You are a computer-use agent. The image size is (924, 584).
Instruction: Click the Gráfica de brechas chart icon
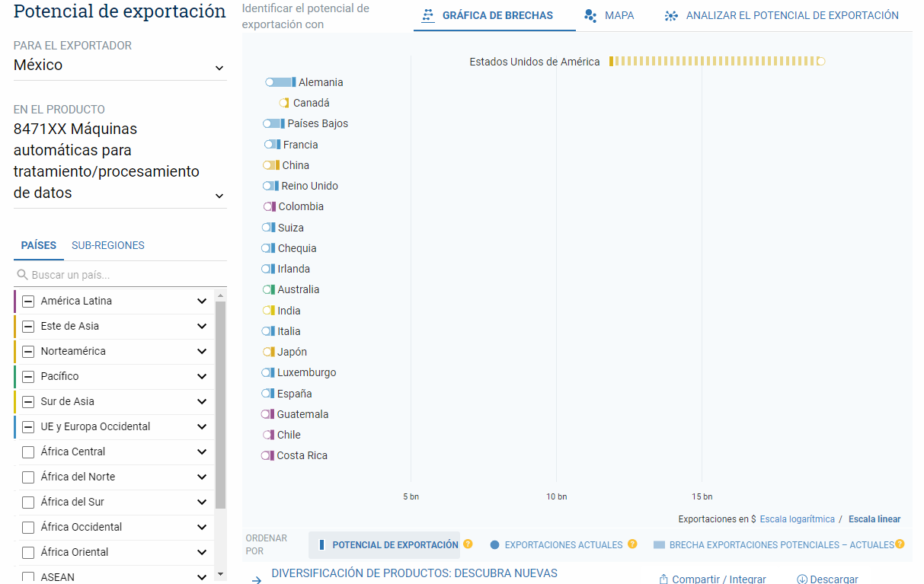point(428,15)
